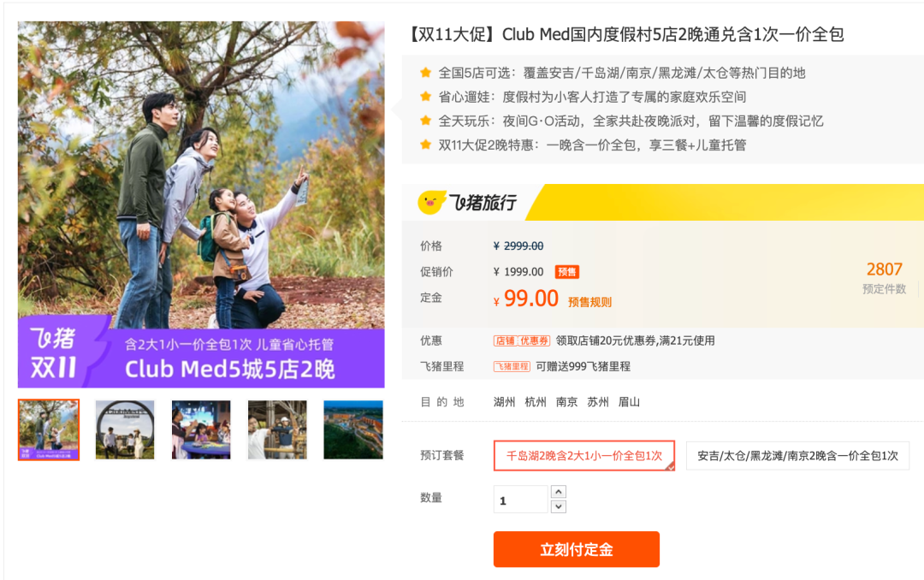Select 安吉/太仓/黑龙滩/南京2晚 package option
This screenshot has height=580, width=924.
coord(797,456)
